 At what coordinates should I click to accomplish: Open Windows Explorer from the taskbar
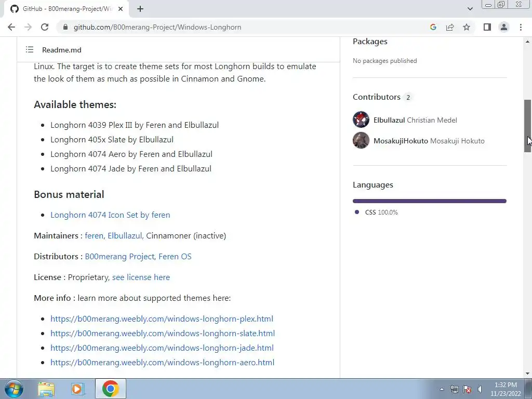pos(46,389)
